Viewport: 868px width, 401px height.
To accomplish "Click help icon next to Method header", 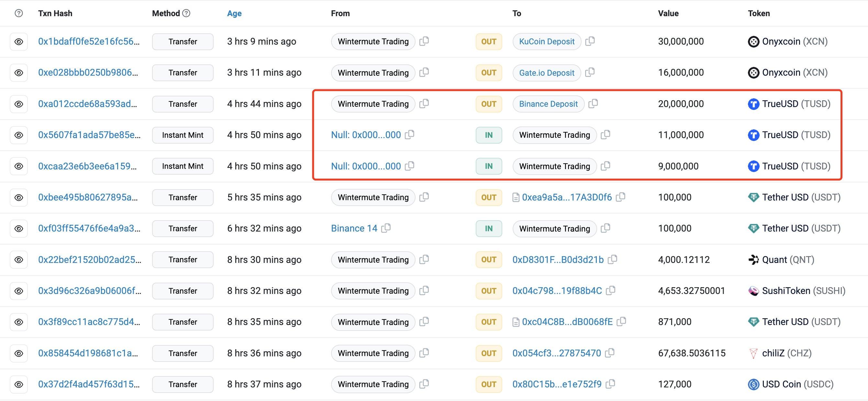I will [x=186, y=13].
